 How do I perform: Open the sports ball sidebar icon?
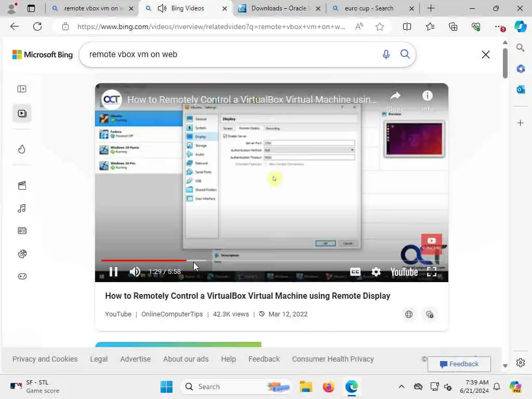tap(22, 254)
